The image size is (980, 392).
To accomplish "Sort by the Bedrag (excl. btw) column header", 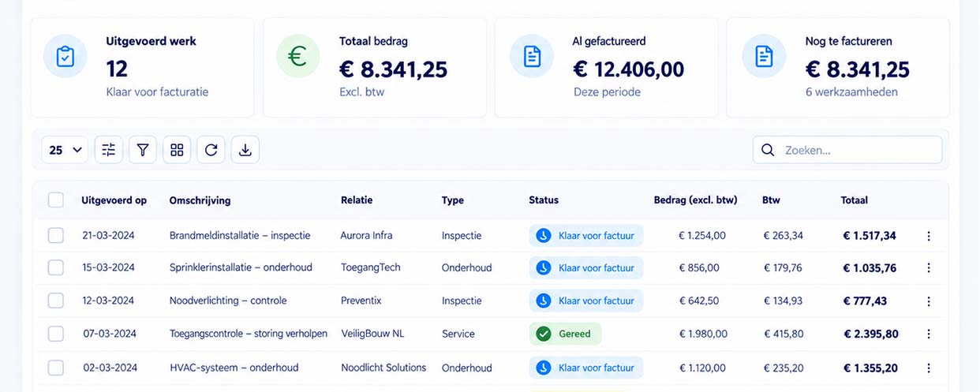I will tap(696, 200).
